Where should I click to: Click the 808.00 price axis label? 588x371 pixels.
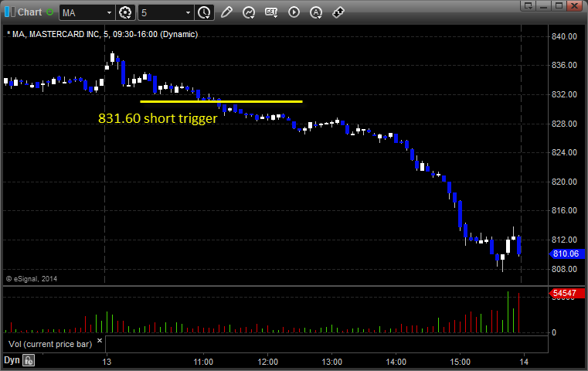tap(564, 269)
